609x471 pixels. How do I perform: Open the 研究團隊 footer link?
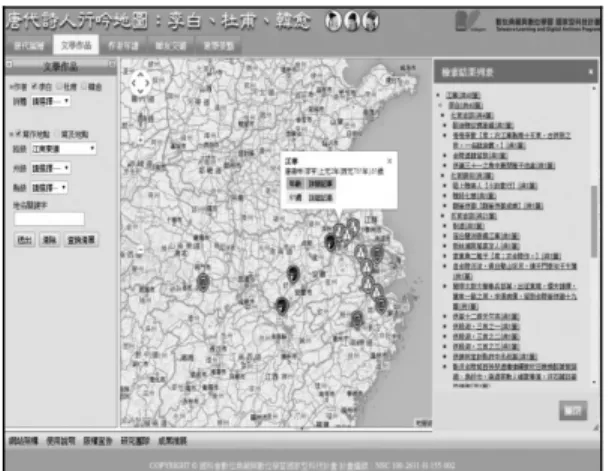pos(135,441)
